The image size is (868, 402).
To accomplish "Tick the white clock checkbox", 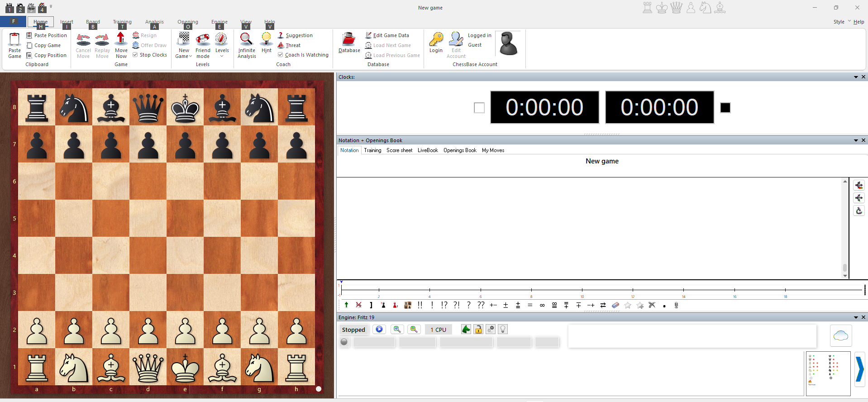I will (x=479, y=108).
